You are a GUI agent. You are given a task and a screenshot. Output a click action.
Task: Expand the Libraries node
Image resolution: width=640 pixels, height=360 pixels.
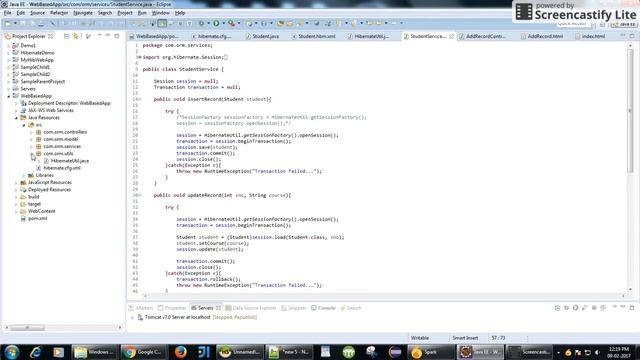click(x=24, y=176)
